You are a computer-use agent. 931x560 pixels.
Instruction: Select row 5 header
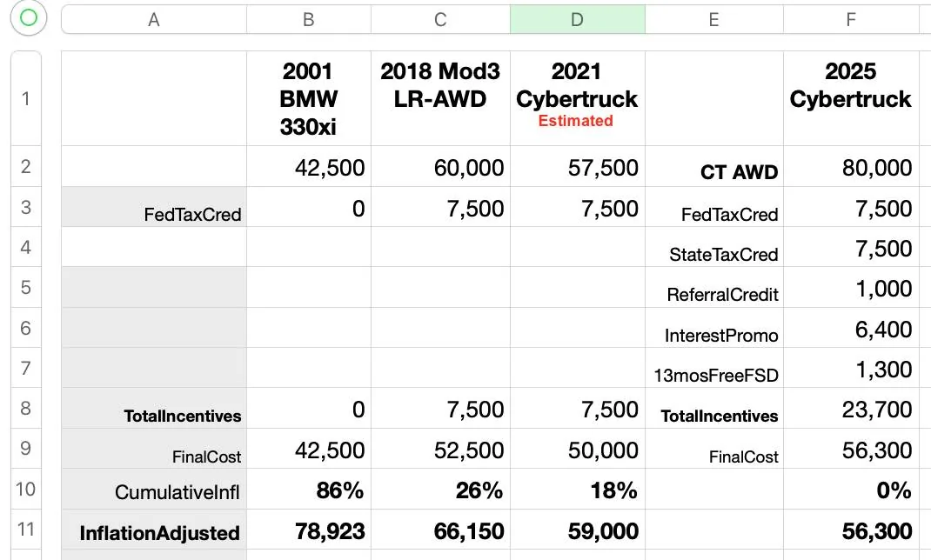[26, 287]
